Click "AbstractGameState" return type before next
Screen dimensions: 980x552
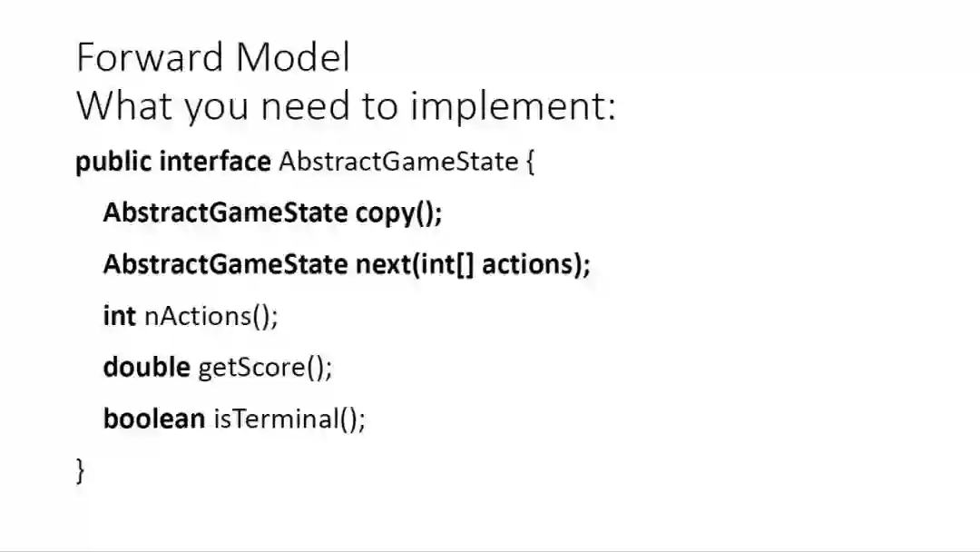(x=225, y=264)
